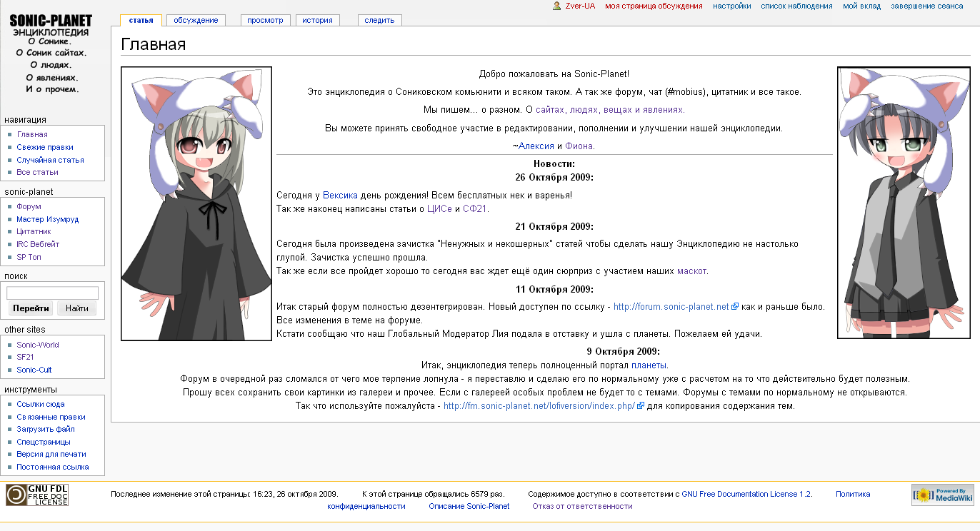Open the Случайная статья link
980x531 pixels.
click(x=50, y=160)
